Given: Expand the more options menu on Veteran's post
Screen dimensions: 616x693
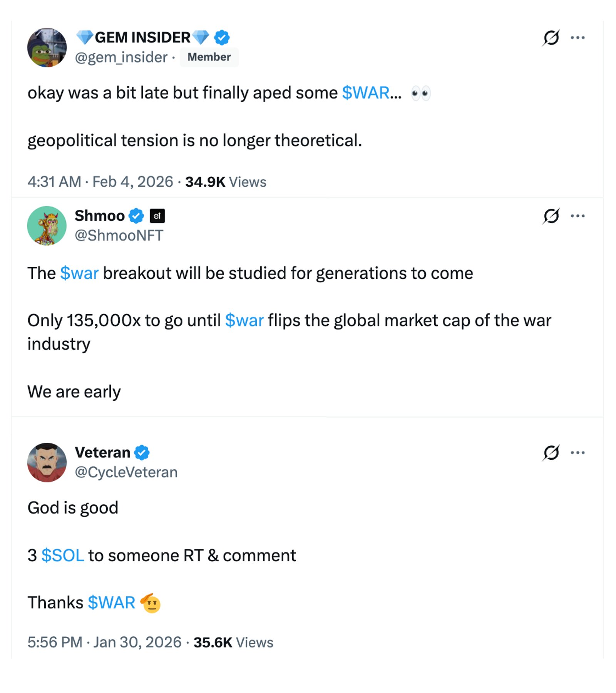Looking at the screenshot, I should [x=577, y=453].
